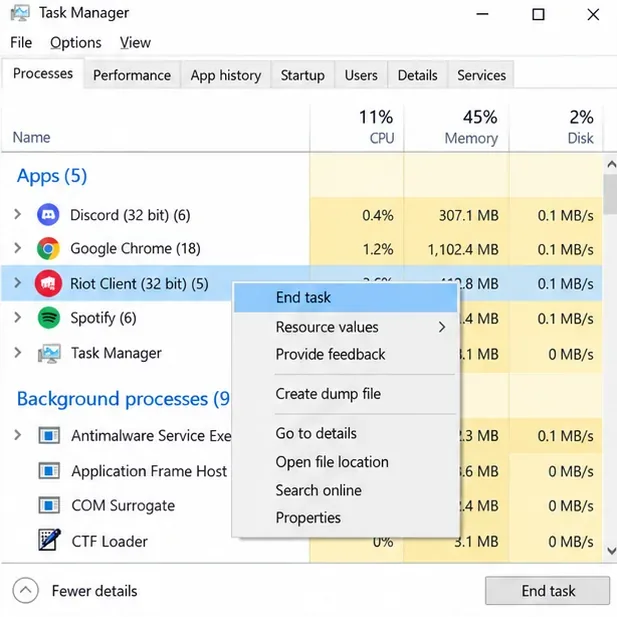
Task: Expand the Riot Client process group
Action: coord(17,283)
